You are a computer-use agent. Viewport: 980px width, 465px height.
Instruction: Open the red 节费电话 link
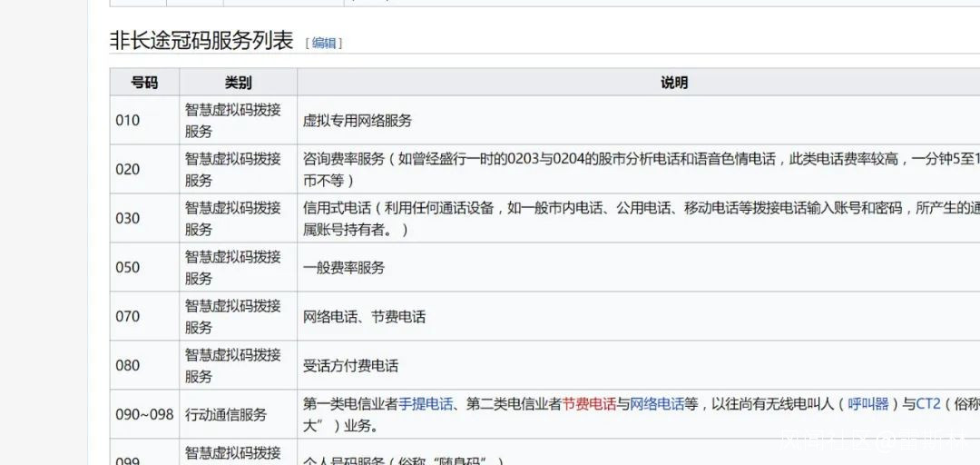(590, 404)
